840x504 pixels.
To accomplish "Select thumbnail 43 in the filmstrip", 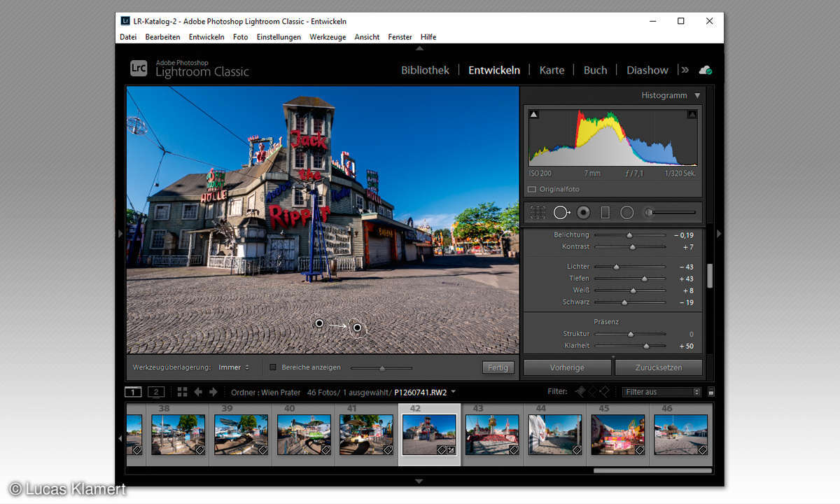I will coord(492,434).
